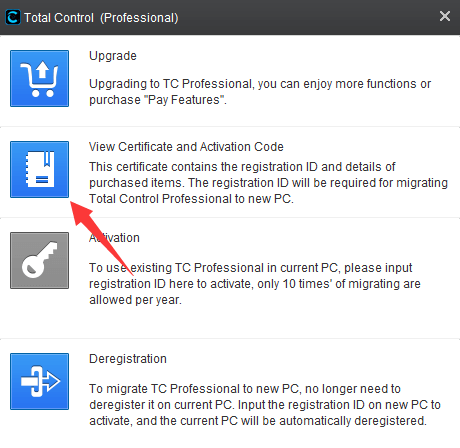The height and width of the screenshot is (448, 460).
Task: Click the certificate registration ID description text
Action: [268, 183]
